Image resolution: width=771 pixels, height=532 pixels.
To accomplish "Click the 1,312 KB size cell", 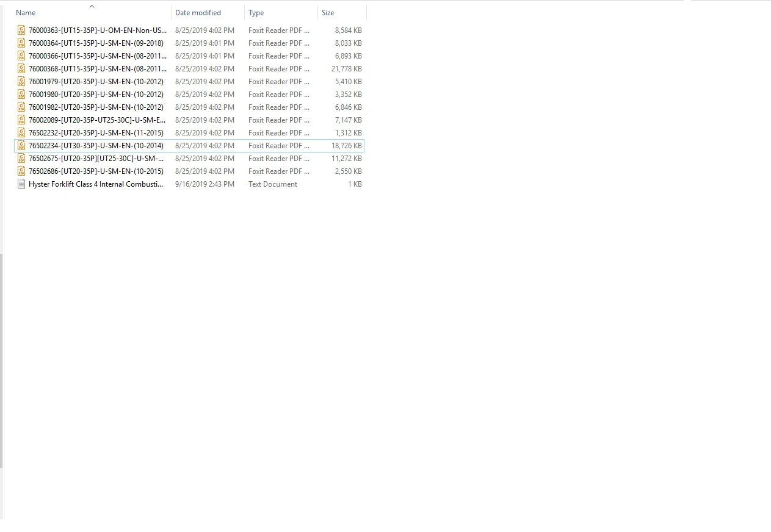I will click(348, 132).
